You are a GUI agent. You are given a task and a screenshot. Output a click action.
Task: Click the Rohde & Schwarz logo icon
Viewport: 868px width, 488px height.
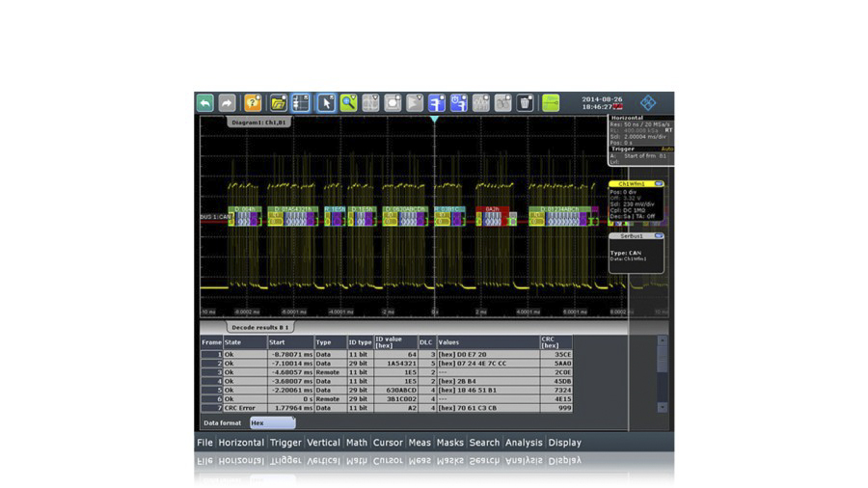click(648, 103)
